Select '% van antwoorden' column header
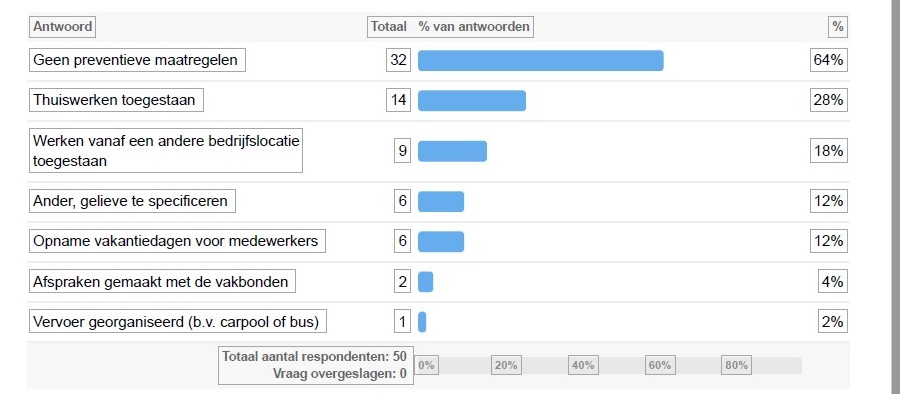This screenshot has width=900, height=394. [474, 26]
